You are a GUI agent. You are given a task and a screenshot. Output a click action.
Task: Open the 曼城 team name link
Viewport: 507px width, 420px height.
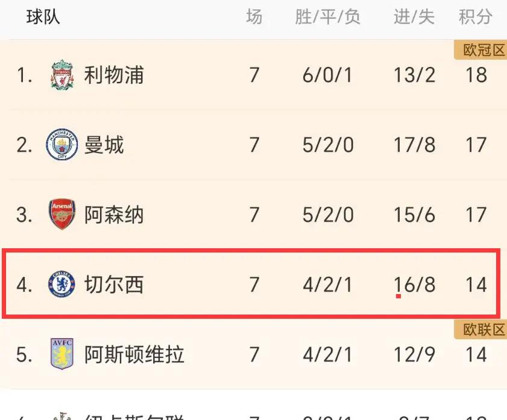[x=104, y=145]
